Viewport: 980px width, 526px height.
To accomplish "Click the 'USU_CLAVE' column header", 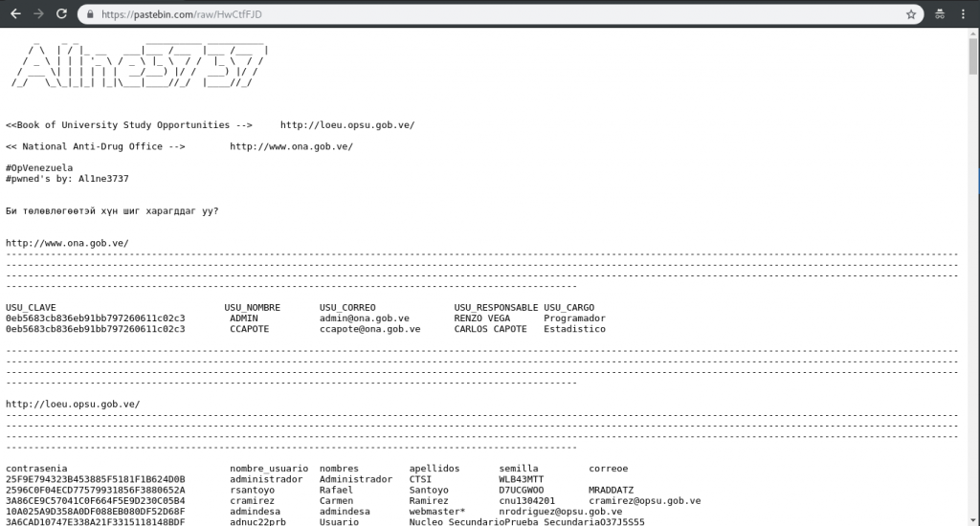I will 31,308.
